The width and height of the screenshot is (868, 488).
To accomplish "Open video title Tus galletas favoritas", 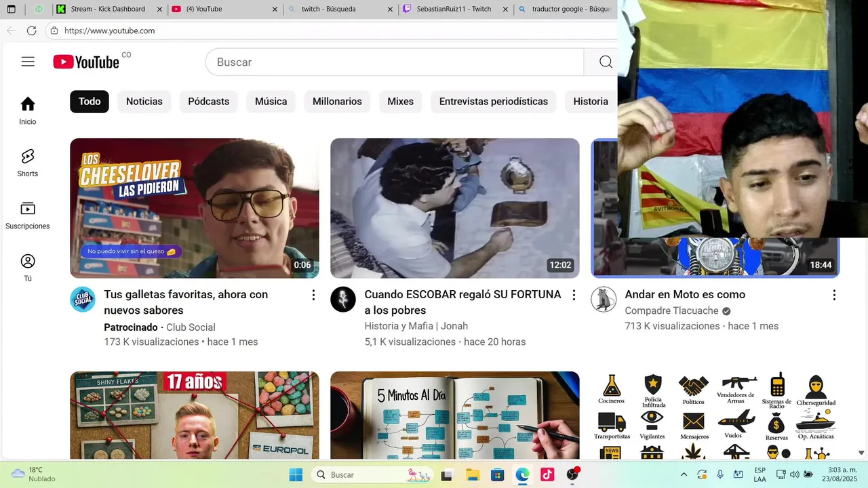I will click(x=186, y=302).
